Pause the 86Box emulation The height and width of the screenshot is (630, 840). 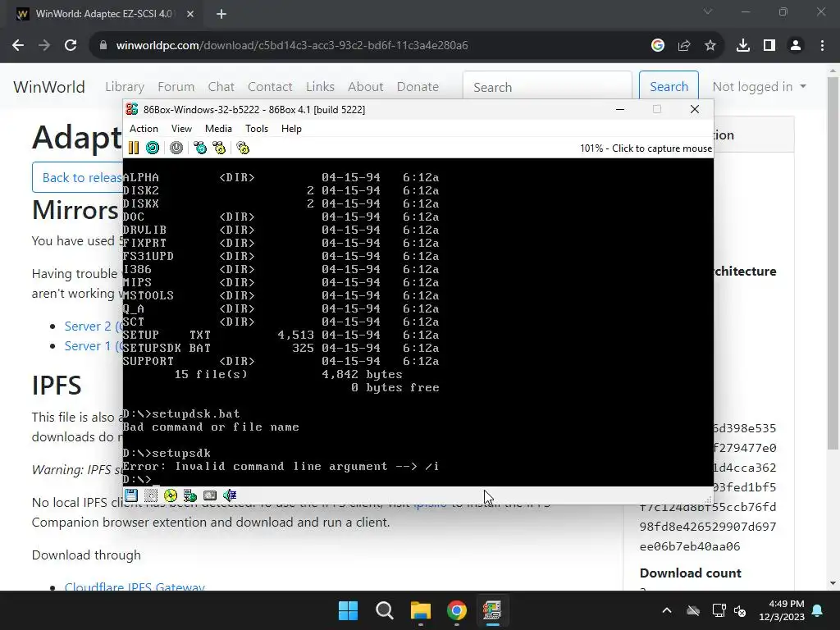pyautogui.click(x=134, y=148)
